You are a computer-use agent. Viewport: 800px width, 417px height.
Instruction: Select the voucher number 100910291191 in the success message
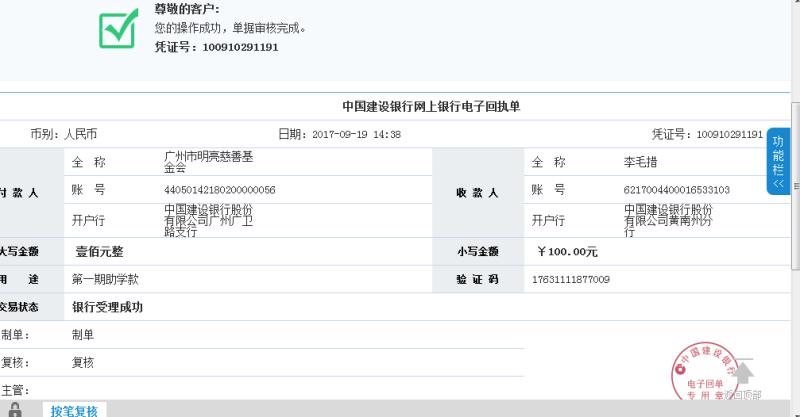[x=240, y=47]
